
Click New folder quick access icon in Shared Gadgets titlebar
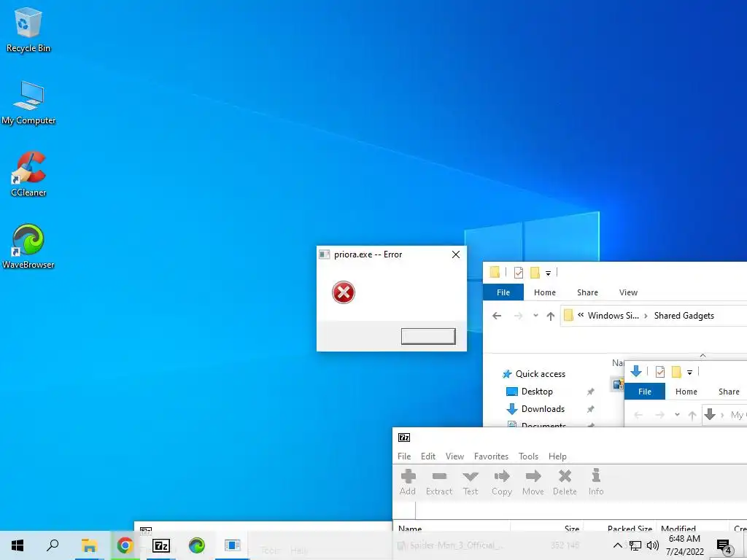[x=535, y=273]
